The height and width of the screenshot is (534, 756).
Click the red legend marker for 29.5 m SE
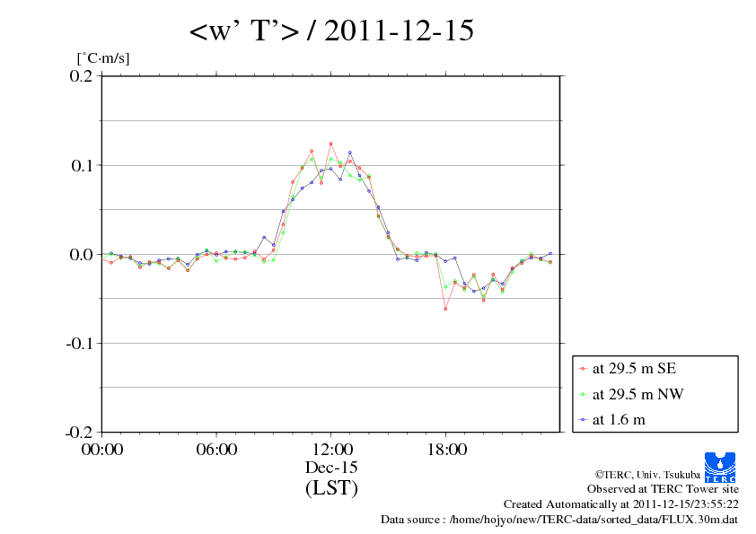[583, 369]
